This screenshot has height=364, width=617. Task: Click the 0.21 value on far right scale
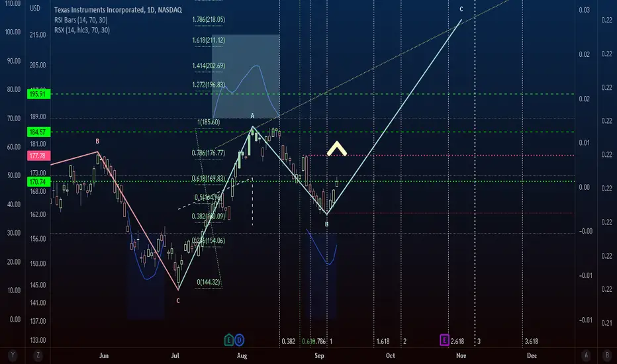point(607,323)
